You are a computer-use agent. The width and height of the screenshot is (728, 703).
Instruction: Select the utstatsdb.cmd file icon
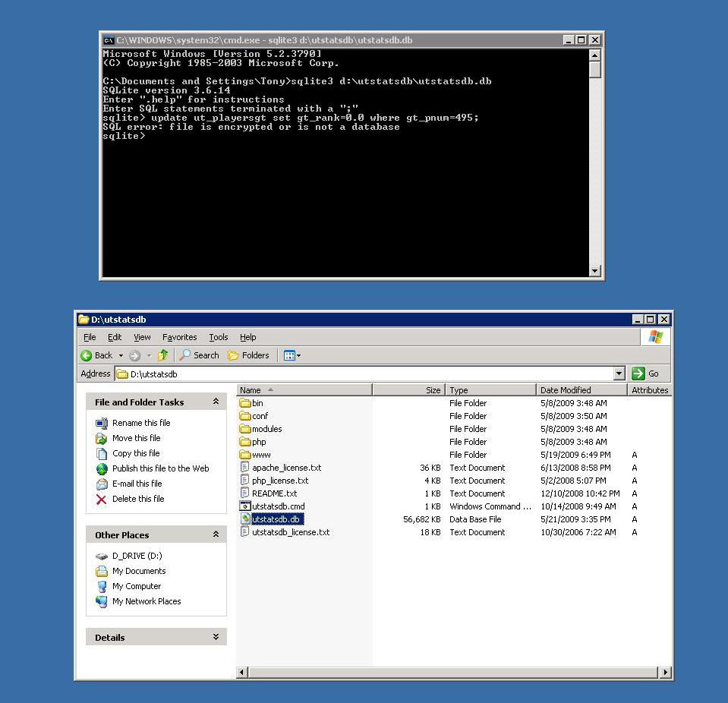tap(245, 506)
